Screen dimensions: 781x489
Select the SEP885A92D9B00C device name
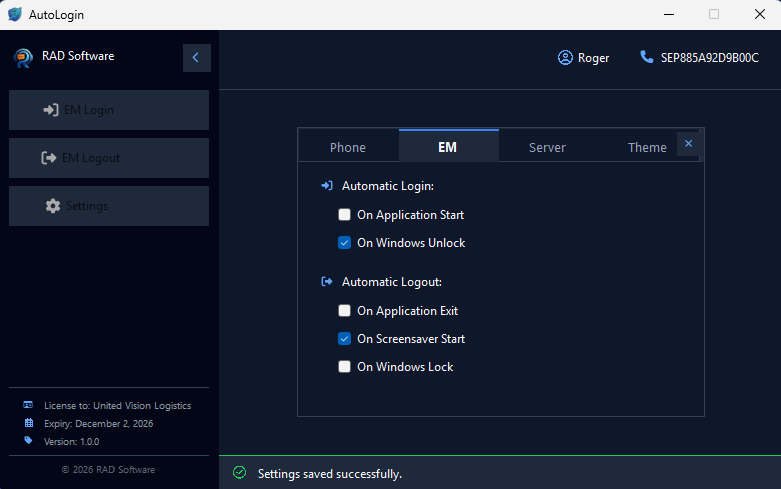(709, 58)
